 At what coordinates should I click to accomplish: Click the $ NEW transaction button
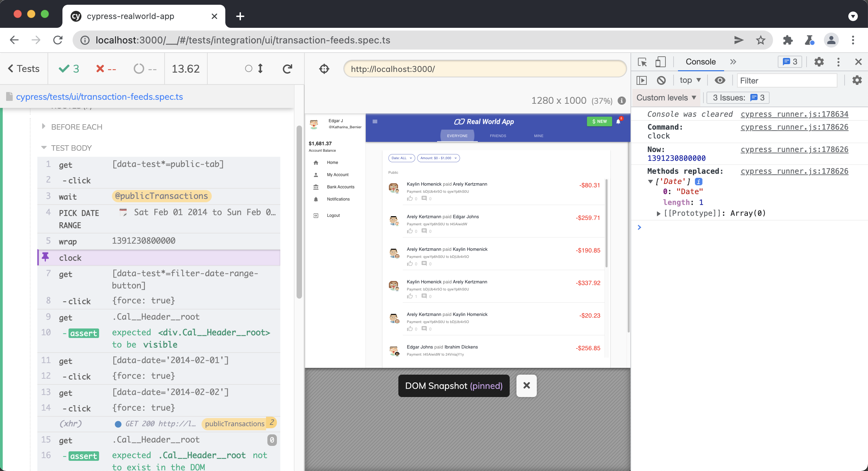pos(599,121)
